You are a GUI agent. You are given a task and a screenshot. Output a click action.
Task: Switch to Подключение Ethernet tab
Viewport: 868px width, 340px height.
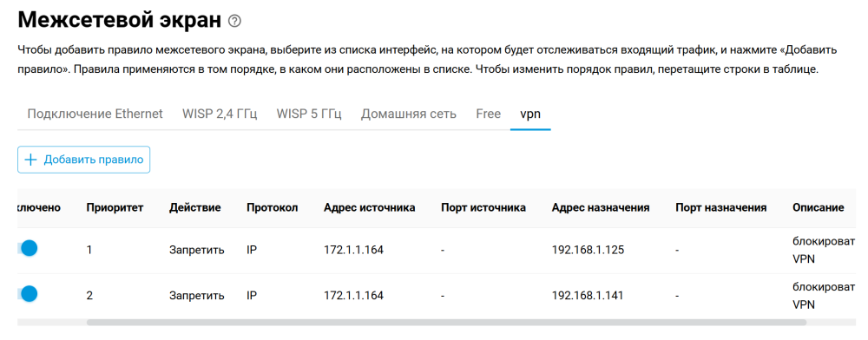pyautogui.click(x=95, y=114)
